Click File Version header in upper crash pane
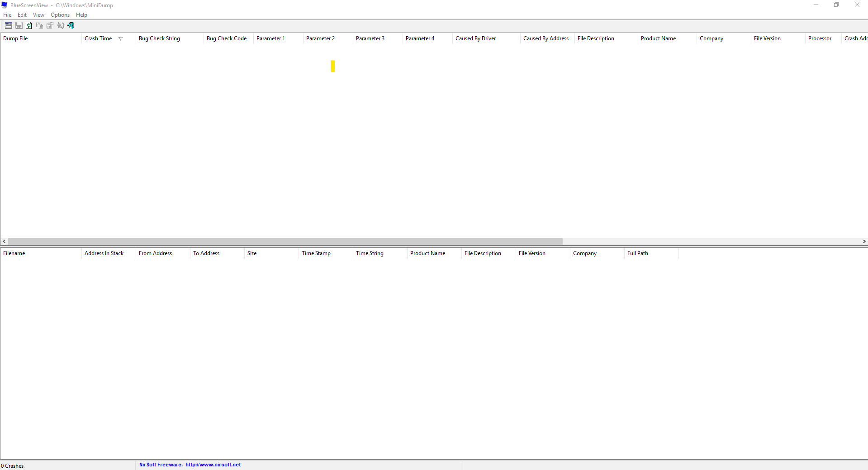868x470 pixels. click(x=778, y=38)
